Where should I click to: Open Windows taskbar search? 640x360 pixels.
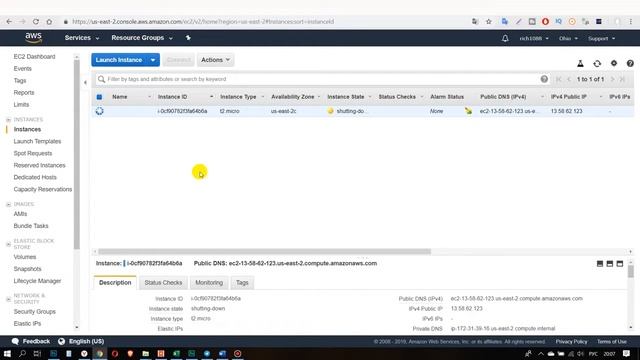click(22, 353)
